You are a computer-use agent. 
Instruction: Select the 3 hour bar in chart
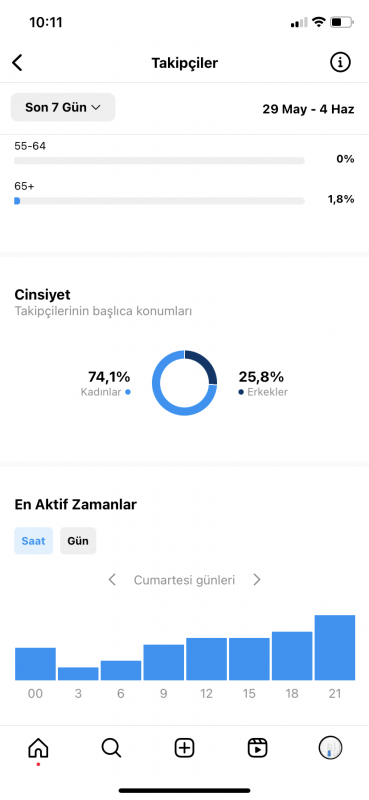[78, 673]
